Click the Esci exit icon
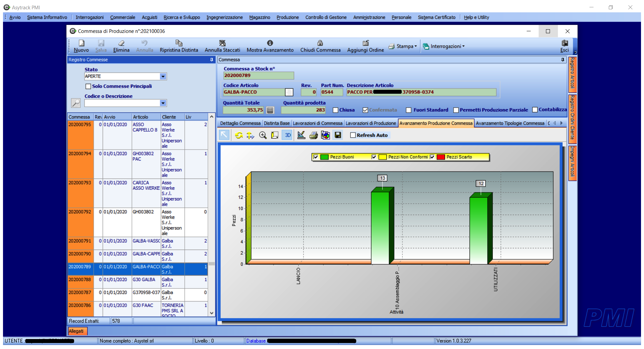This screenshot has width=644, height=349. (565, 43)
